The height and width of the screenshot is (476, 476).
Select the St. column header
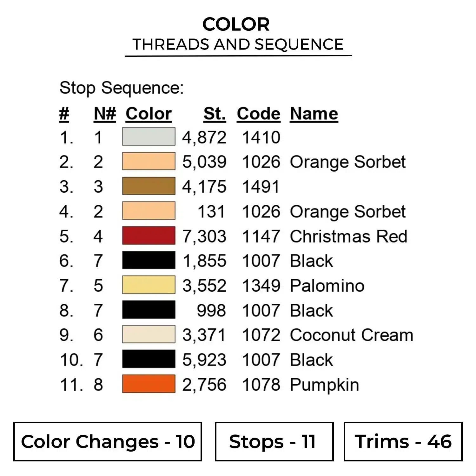(x=215, y=114)
